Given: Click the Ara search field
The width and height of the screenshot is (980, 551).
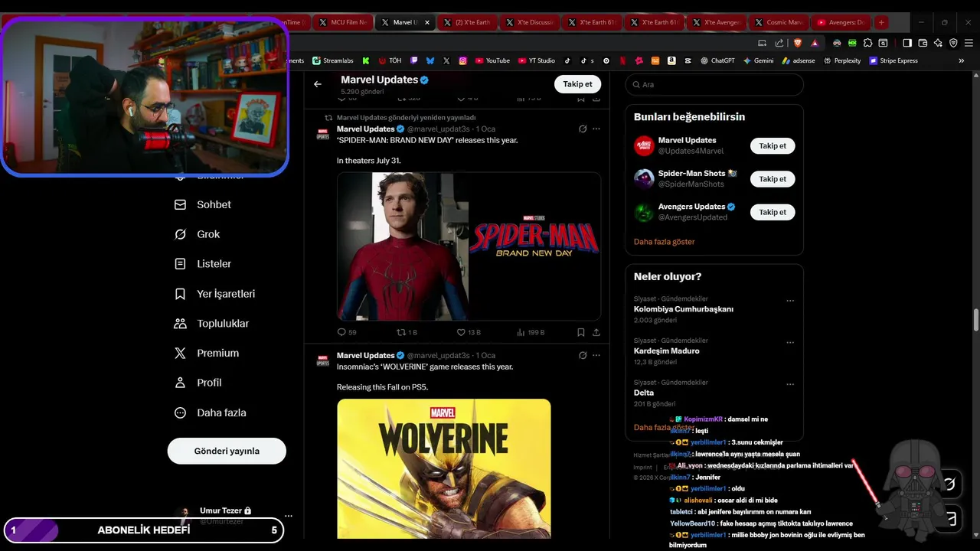Looking at the screenshot, I should 714,84.
